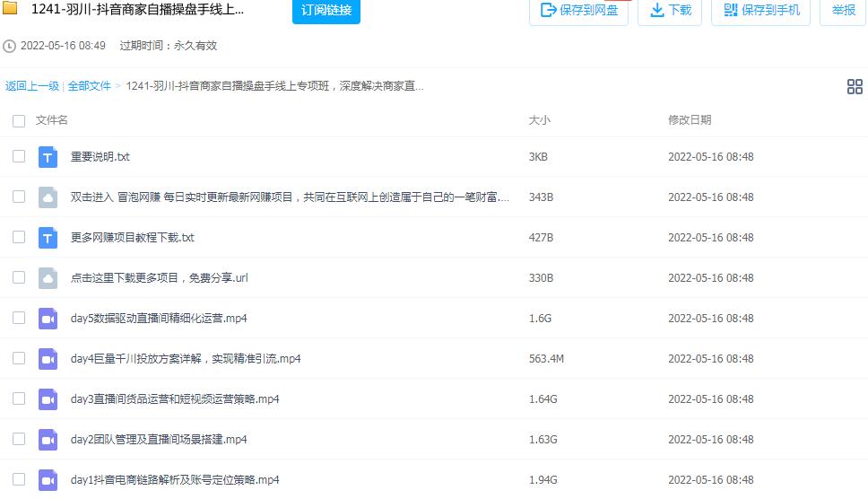The height and width of the screenshot is (499, 868).
Task: Click the 举报 report button
Action: (843, 11)
